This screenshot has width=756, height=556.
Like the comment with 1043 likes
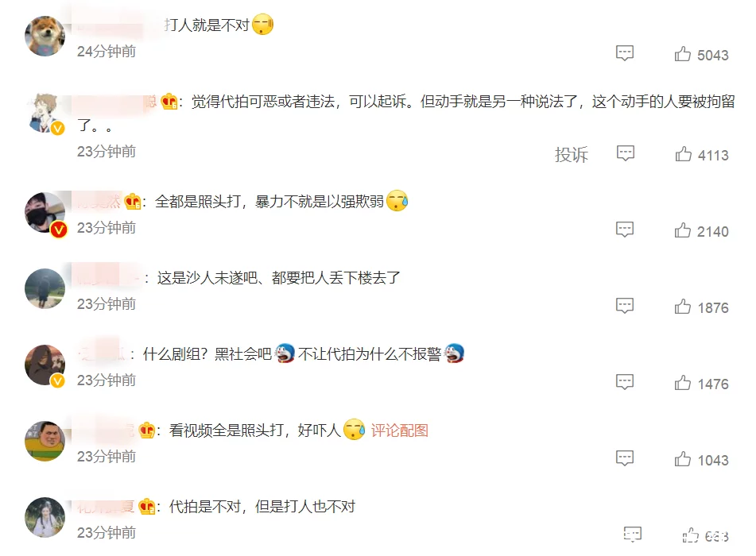pyautogui.click(x=701, y=460)
